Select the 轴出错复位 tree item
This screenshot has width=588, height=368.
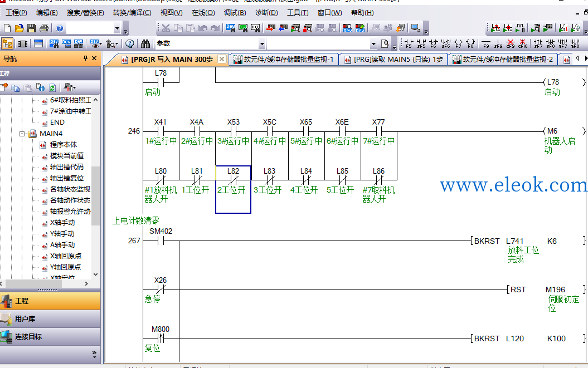point(67,178)
